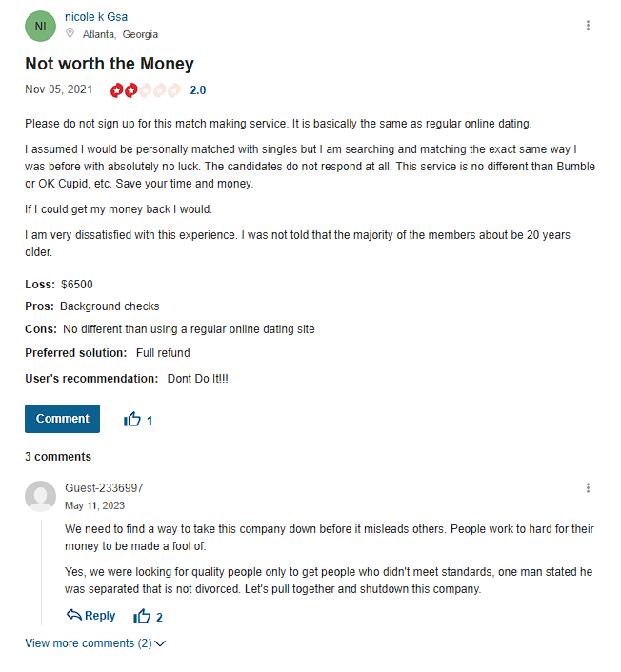Screen dimensions: 621x672
Task: Click the Nov 05, 2021 review date
Action: (x=59, y=89)
